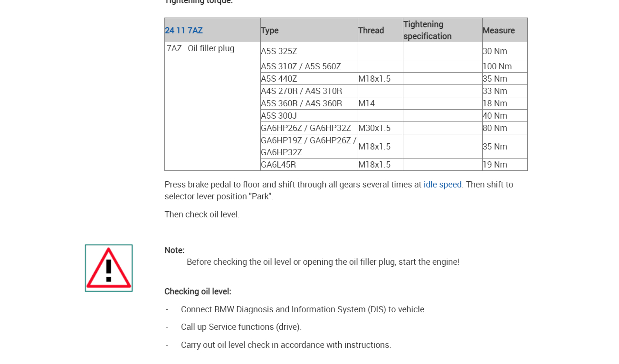
Task: Select the 80 Nm measure cell
Action: tap(495, 128)
